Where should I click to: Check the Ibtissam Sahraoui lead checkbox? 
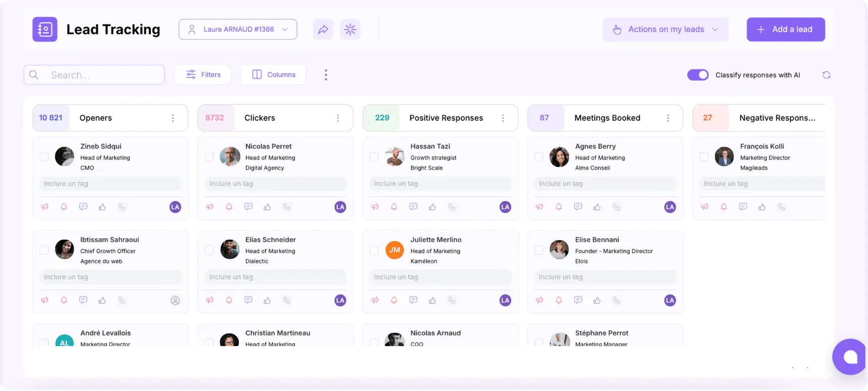pyautogui.click(x=44, y=250)
